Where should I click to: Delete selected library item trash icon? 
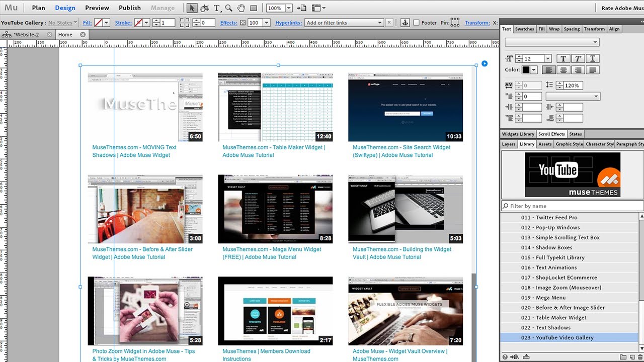tap(640, 356)
